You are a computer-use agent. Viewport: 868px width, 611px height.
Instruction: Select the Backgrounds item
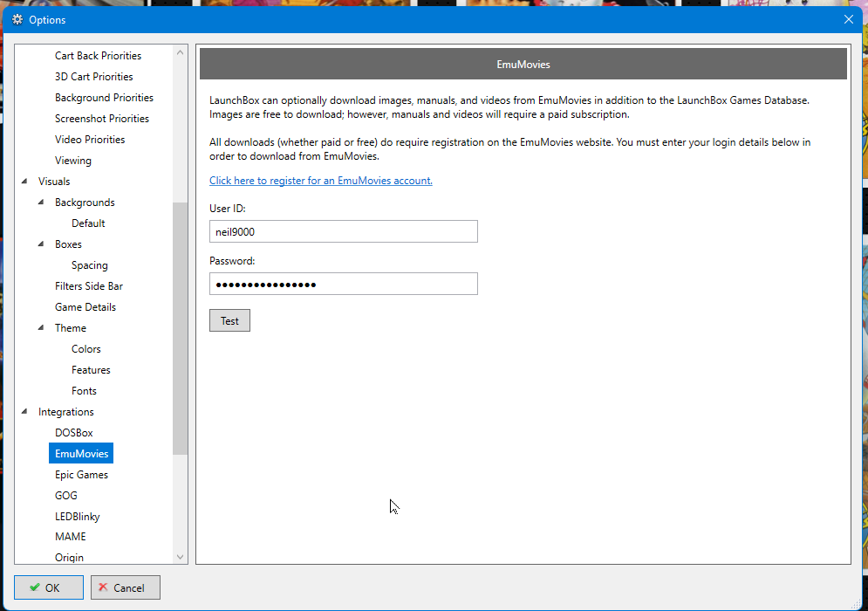tap(85, 203)
